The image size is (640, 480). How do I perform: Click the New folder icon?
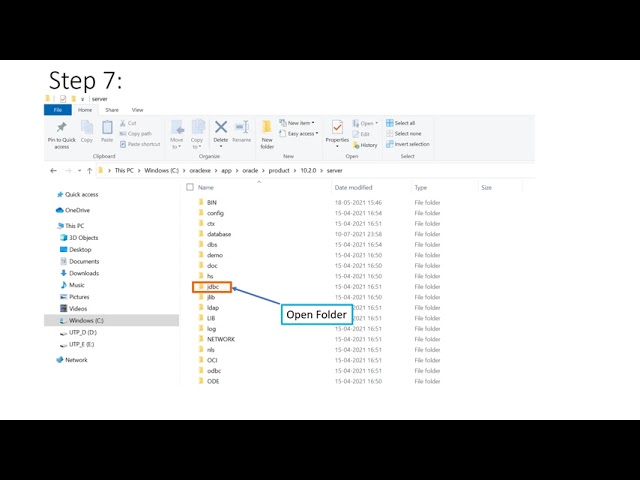coord(267,127)
